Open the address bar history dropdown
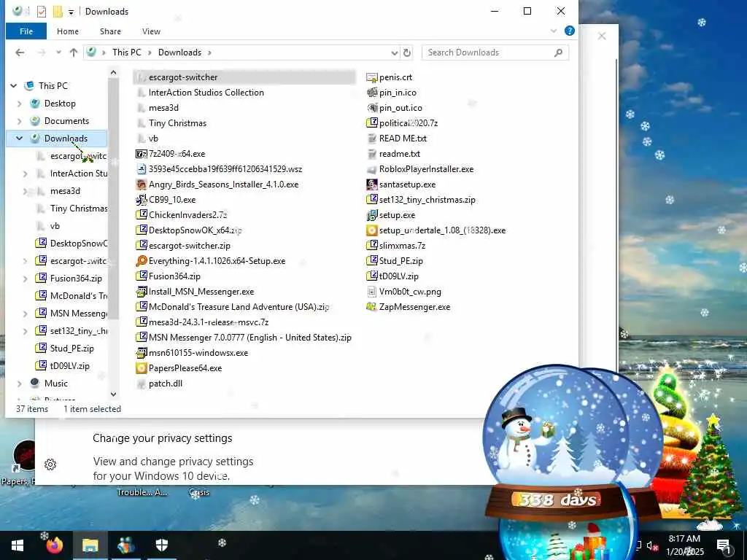 click(395, 52)
